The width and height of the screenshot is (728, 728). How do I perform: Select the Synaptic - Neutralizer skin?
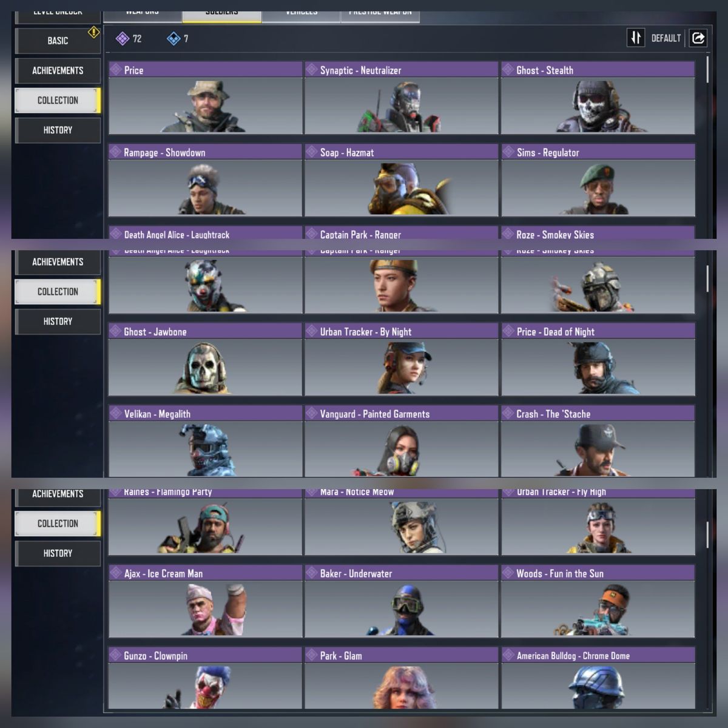(401, 106)
